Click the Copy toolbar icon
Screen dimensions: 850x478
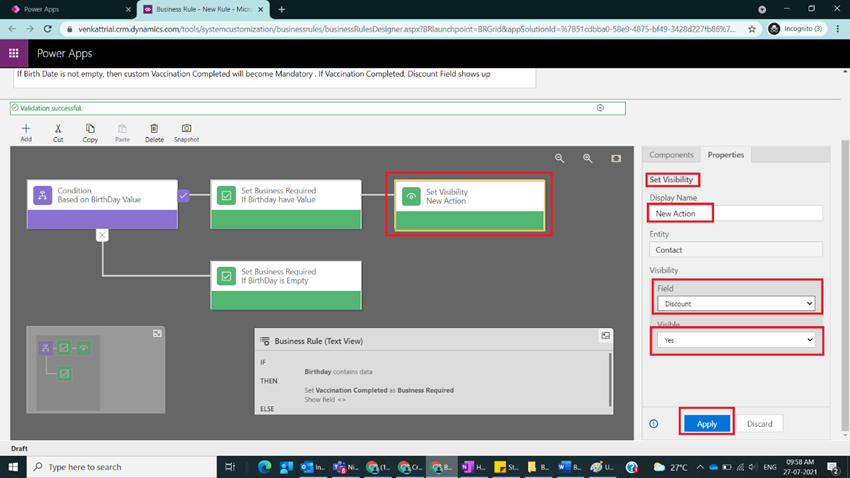pyautogui.click(x=90, y=132)
